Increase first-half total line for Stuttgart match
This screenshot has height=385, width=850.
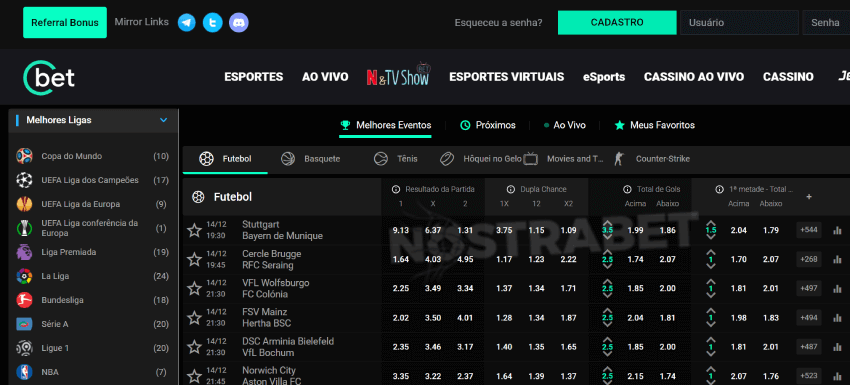pos(711,223)
